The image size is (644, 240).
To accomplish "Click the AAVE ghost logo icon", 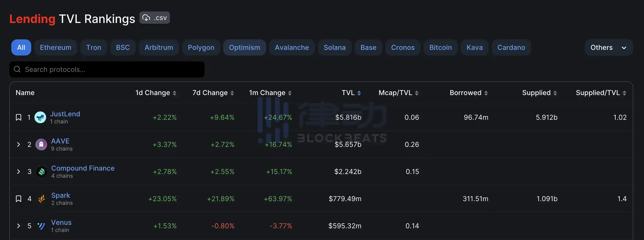I will tap(41, 144).
